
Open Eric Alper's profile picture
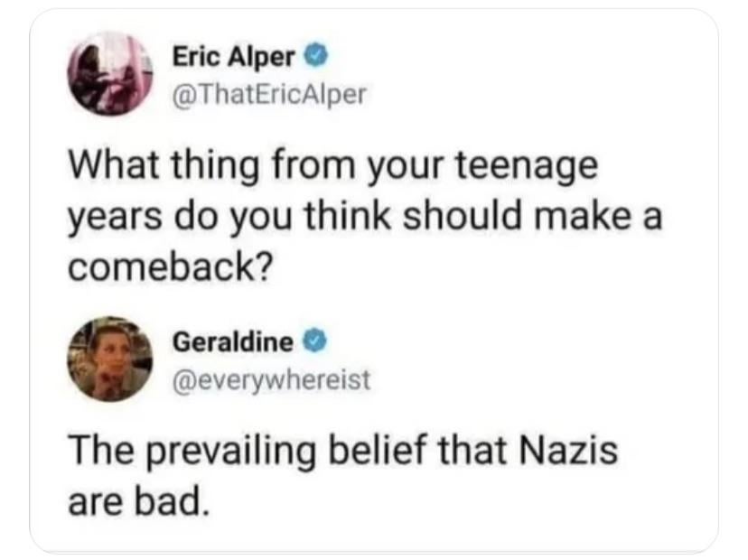[x=109, y=74]
